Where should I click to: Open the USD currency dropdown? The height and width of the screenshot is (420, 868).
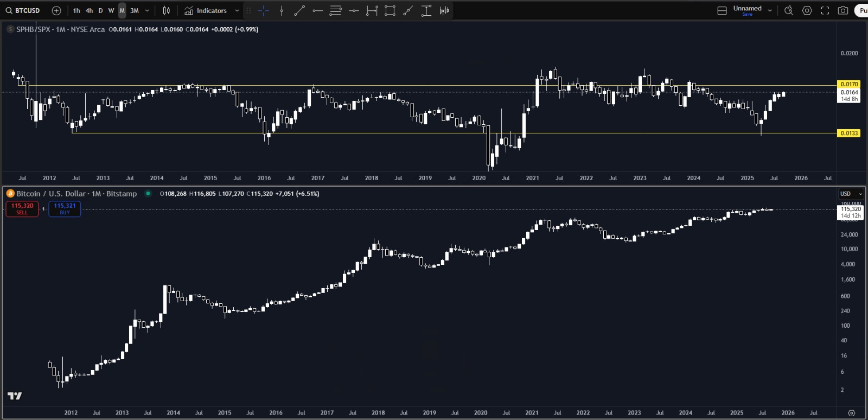(x=851, y=194)
